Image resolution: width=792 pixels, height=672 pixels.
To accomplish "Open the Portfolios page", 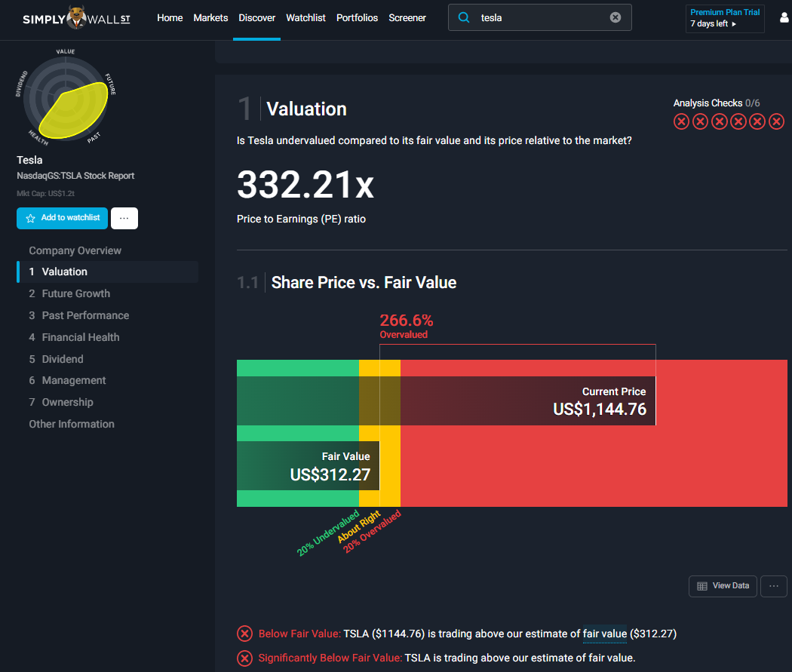I will 357,18.
